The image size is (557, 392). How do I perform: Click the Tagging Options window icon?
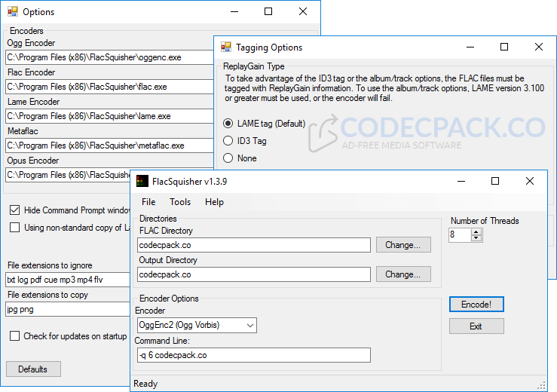tap(225, 47)
